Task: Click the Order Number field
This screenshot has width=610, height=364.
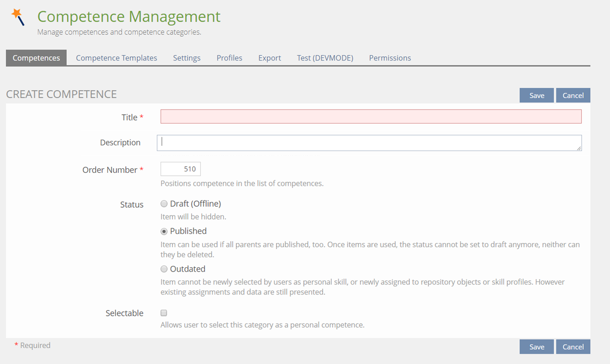Action: (181, 169)
